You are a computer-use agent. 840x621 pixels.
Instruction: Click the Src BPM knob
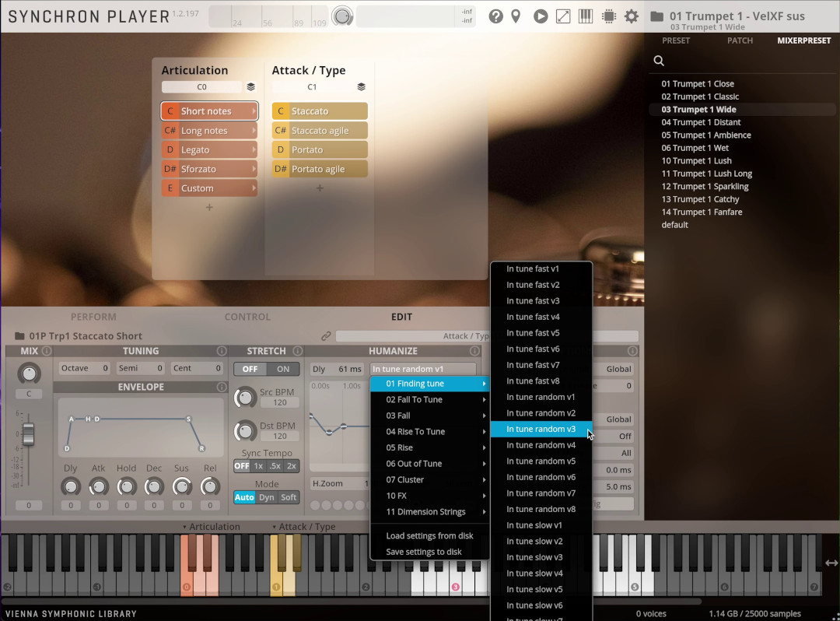click(x=245, y=398)
